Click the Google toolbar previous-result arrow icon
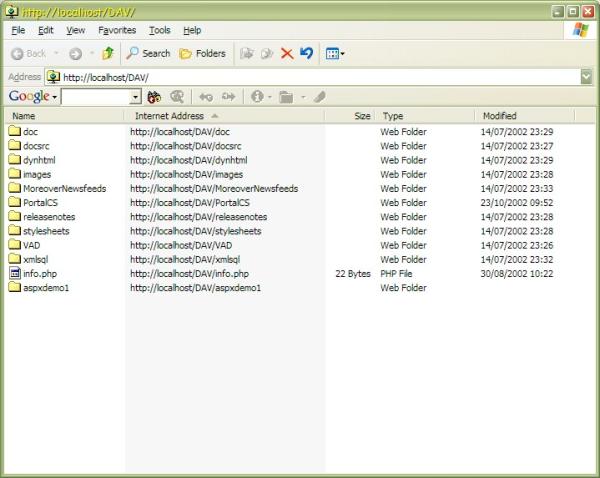This screenshot has height=478, width=600. point(206,97)
